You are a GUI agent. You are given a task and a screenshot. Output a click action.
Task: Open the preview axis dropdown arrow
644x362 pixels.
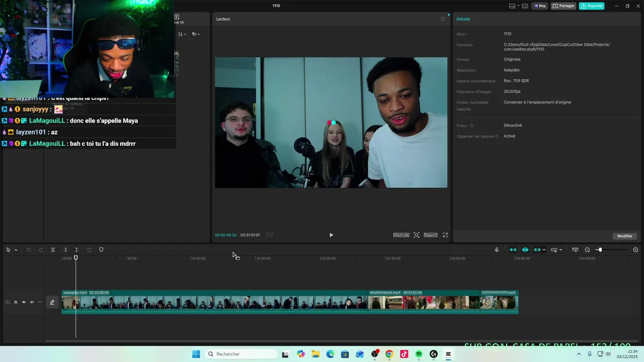(x=560, y=250)
